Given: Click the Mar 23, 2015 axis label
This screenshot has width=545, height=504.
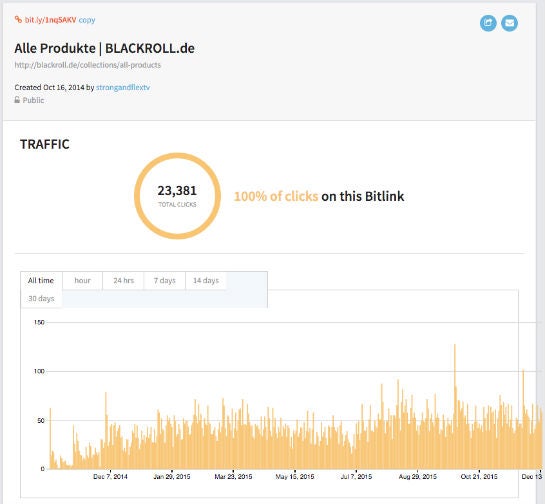Looking at the screenshot, I should click(233, 477).
